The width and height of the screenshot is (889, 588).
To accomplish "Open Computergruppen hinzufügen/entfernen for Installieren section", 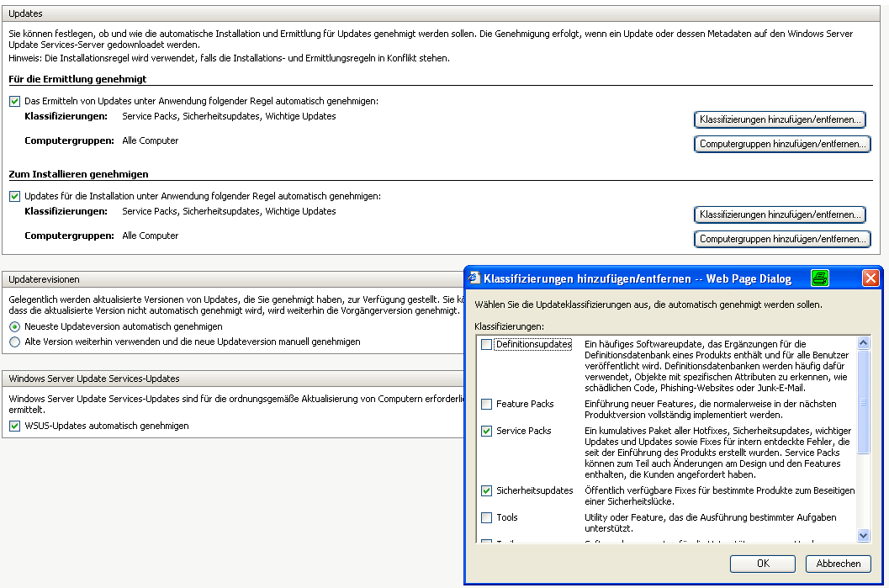I will [x=782, y=239].
